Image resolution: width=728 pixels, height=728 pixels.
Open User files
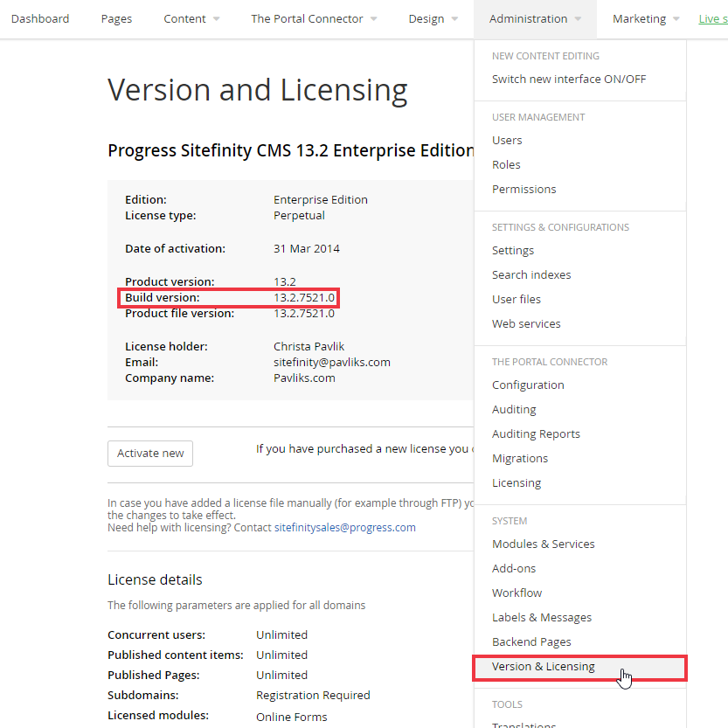[x=517, y=300]
